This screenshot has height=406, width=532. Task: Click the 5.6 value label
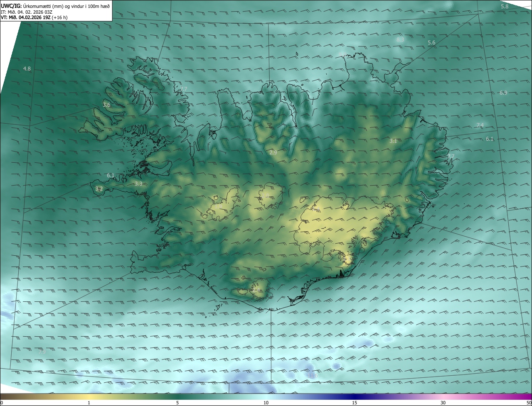(431, 43)
